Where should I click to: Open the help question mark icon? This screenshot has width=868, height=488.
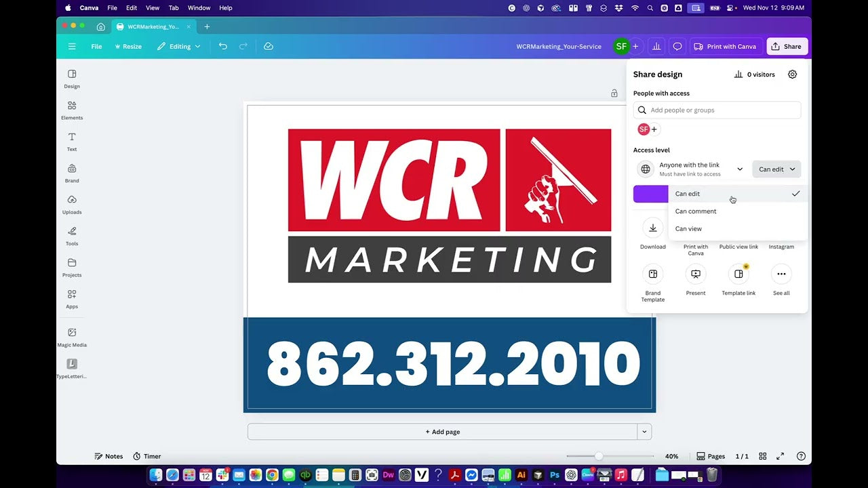[802, 456]
